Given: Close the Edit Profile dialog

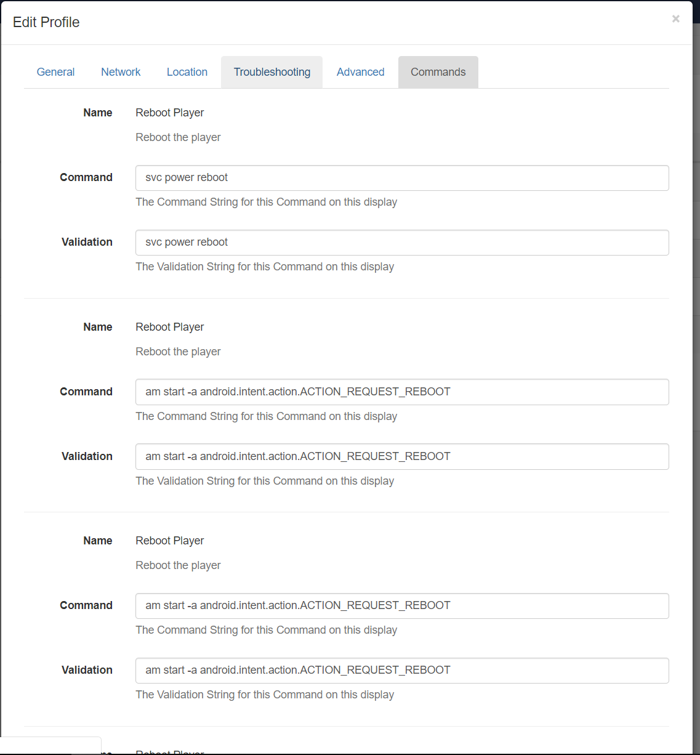Looking at the screenshot, I should point(675,18).
